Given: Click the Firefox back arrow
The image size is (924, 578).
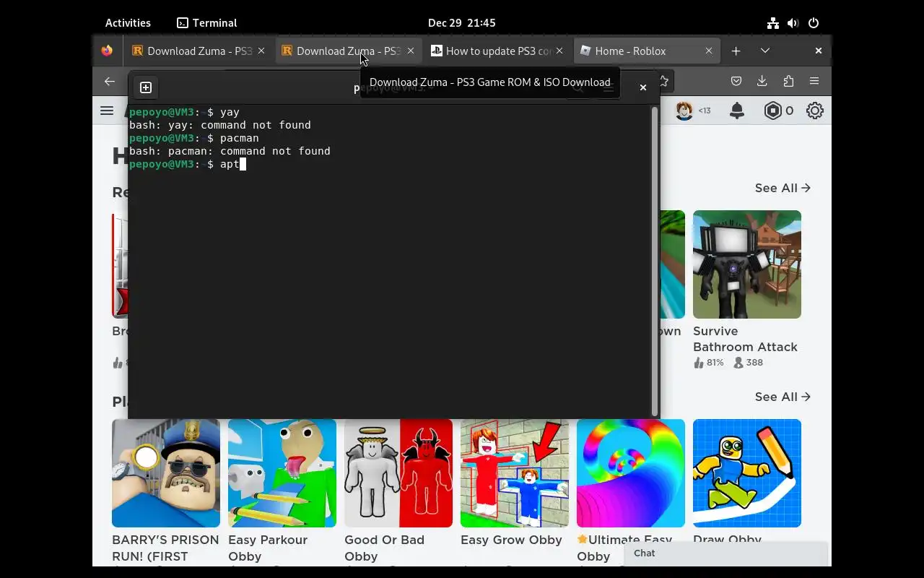Looking at the screenshot, I should pos(110,82).
